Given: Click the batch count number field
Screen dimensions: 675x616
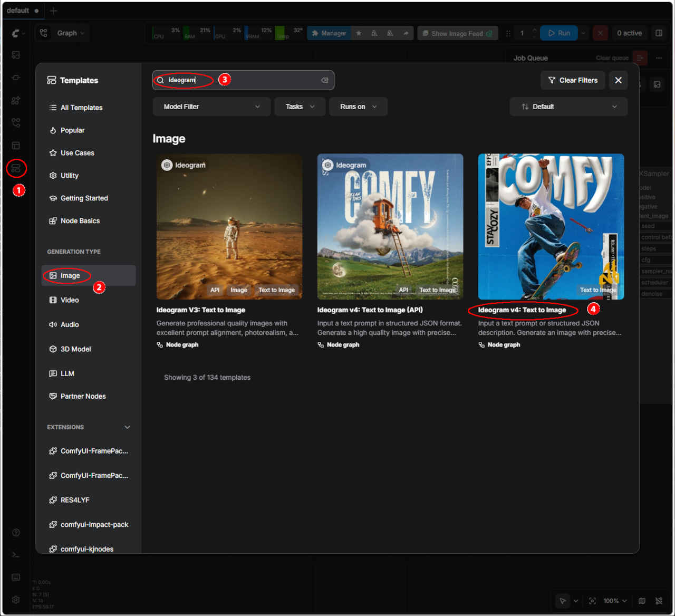Looking at the screenshot, I should [523, 33].
